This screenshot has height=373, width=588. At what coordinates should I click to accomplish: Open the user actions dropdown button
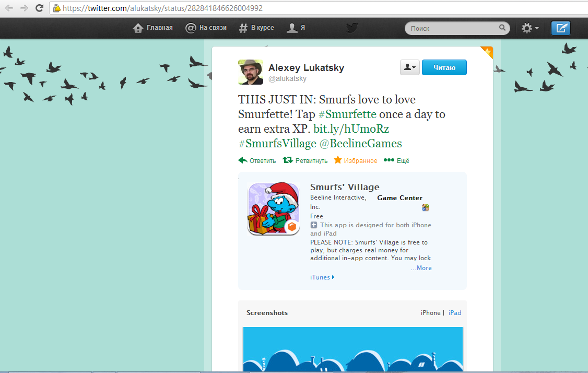[x=409, y=67]
